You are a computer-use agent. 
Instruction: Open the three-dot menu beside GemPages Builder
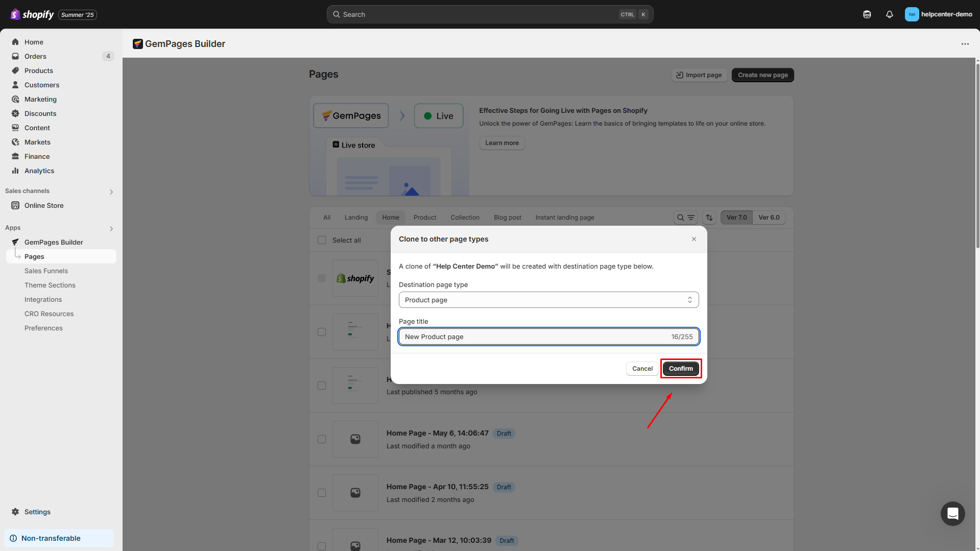(x=965, y=44)
